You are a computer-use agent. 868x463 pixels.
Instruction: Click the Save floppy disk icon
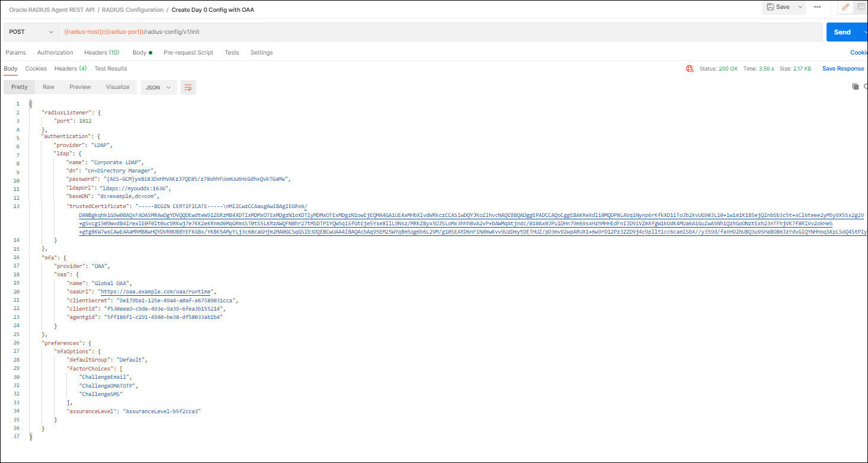pyautogui.click(x=770, y=7)
